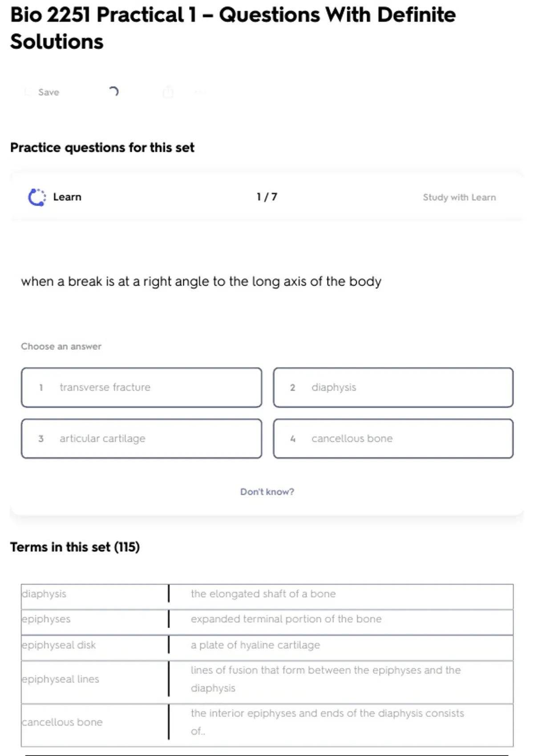Viewport: 534px width, 756px height.
Task: Click the loading spinner icon
Action: click(x=114, y=92)
